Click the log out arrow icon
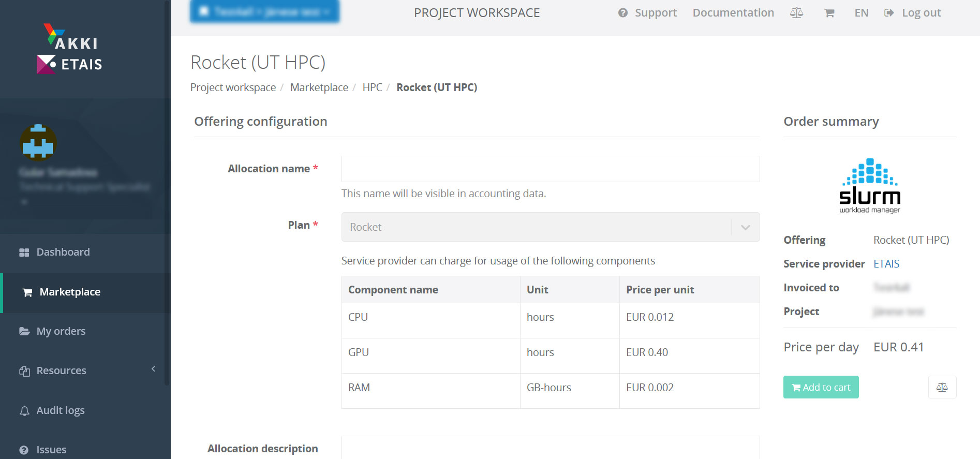The width and height of the screenshot is (980, 459). pyautogui.click(x=889, y=13)
